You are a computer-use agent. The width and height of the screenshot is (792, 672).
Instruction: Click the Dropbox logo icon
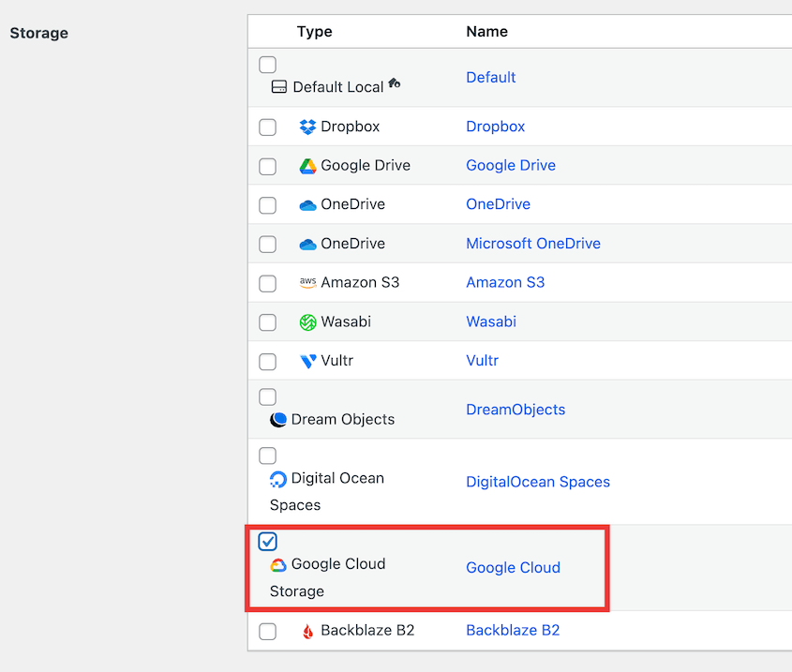coord(307,127)
